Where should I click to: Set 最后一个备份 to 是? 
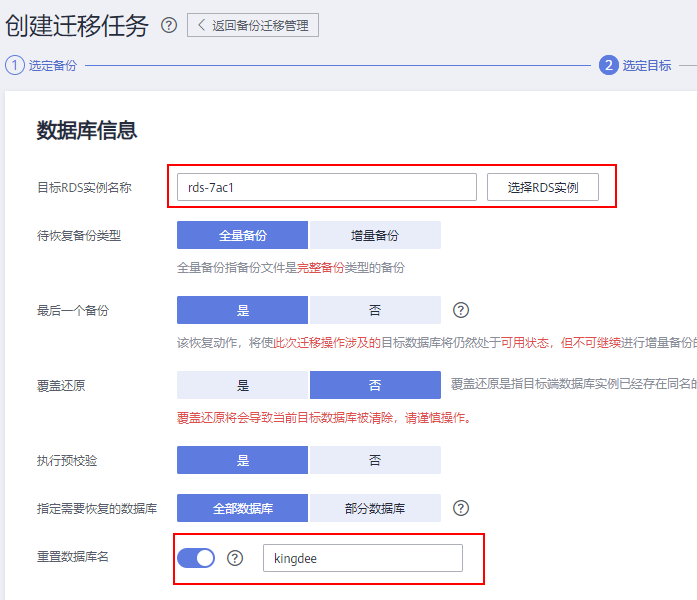click(242, 310)
